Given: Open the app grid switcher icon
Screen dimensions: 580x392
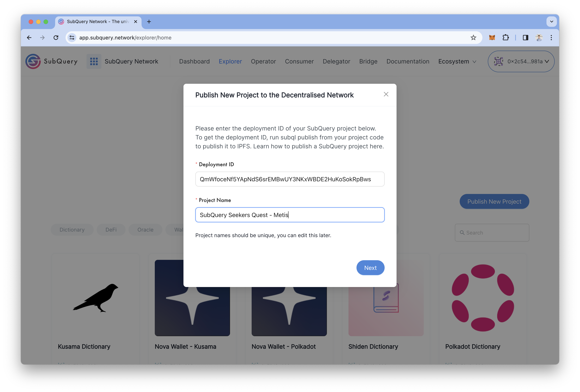Looking at the screenshot, I should 94,61.
